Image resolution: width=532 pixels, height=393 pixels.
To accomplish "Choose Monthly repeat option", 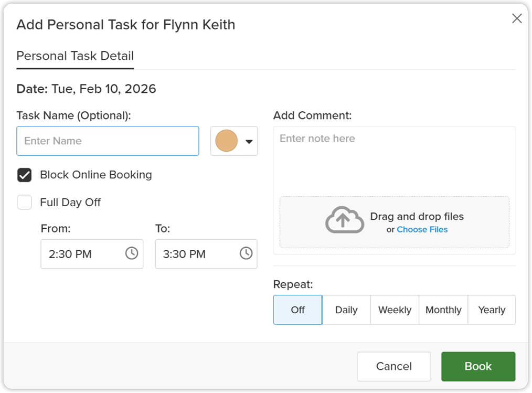I will click(443, 310).
